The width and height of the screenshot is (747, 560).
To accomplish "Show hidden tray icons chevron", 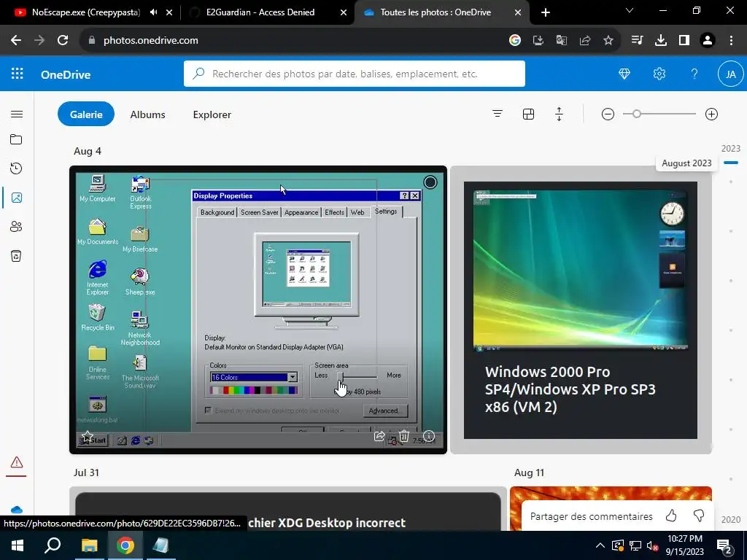I will pyautogui.click(x=600, y=545).
